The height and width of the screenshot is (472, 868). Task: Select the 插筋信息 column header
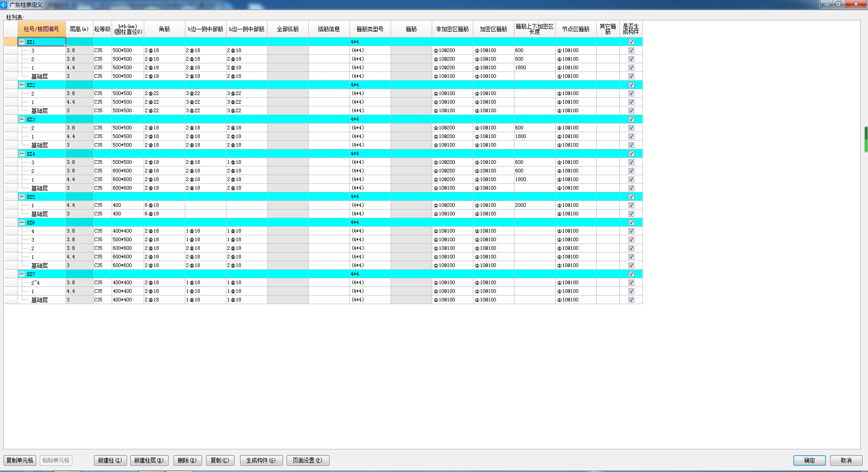329,29
